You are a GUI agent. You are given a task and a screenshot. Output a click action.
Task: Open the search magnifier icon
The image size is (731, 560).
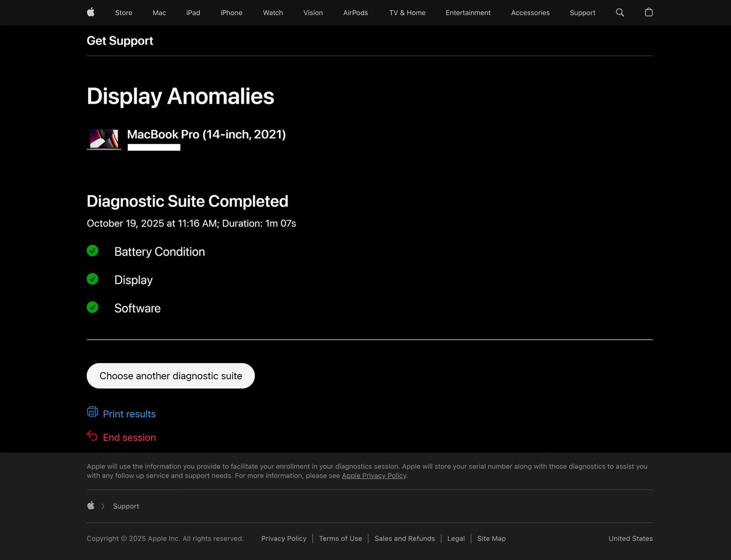pos(619,12)
